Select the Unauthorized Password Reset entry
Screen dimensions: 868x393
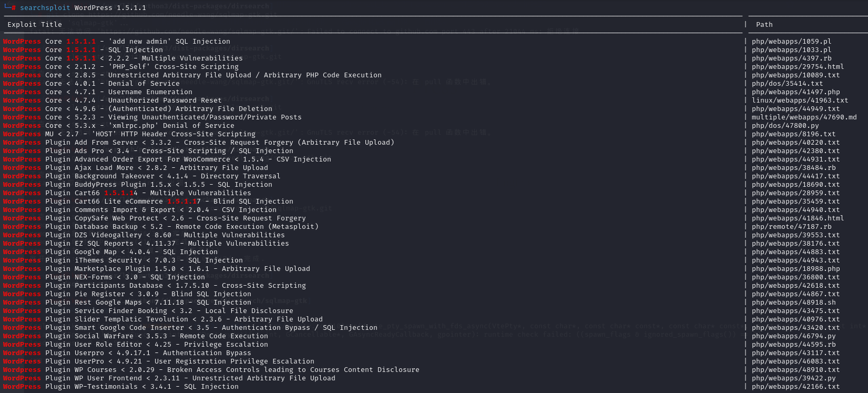coord(113,100)
